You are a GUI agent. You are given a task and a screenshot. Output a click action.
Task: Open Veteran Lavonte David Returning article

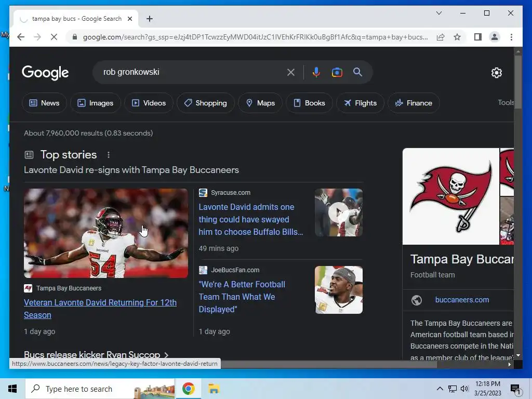coord(100,309)
